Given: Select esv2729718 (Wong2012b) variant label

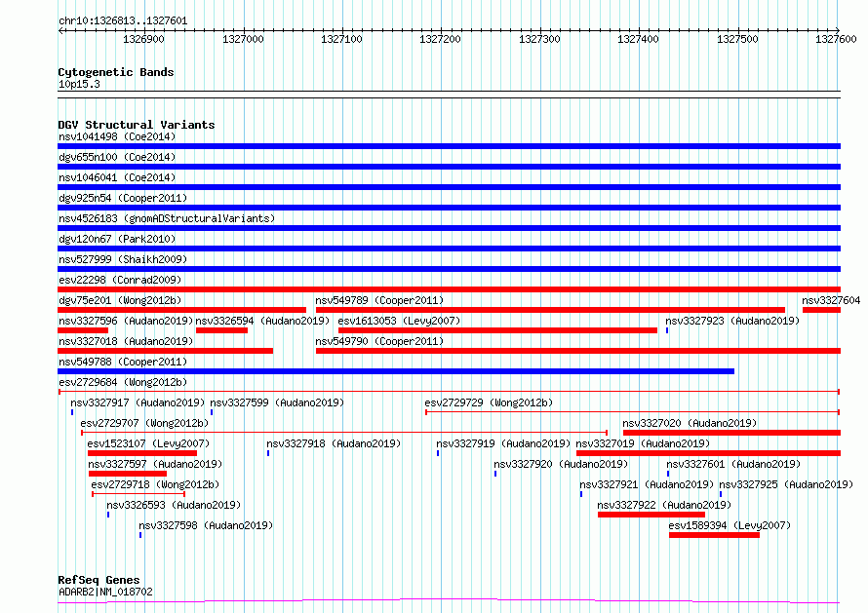Looking at the screenshot, I should point(155,484).
